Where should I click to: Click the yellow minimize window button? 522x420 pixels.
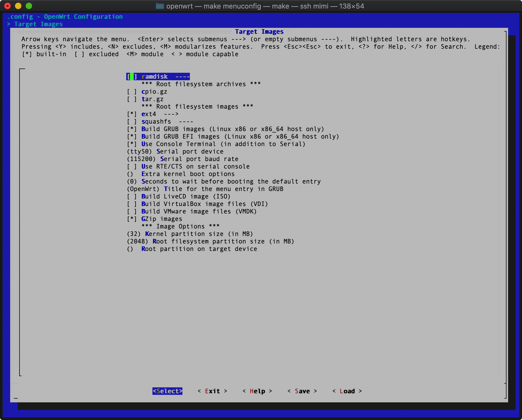coord(18,6)
